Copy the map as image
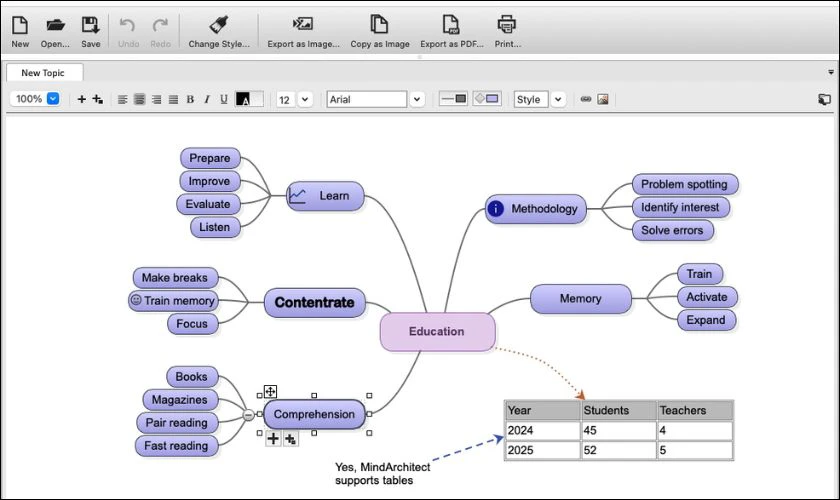Screen dimensions: 840x500 379,25
